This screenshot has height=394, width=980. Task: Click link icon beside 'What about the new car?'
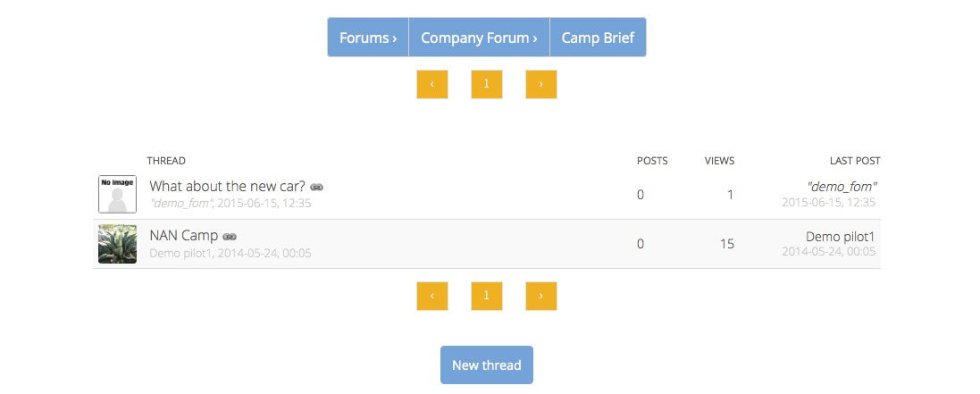317,187
